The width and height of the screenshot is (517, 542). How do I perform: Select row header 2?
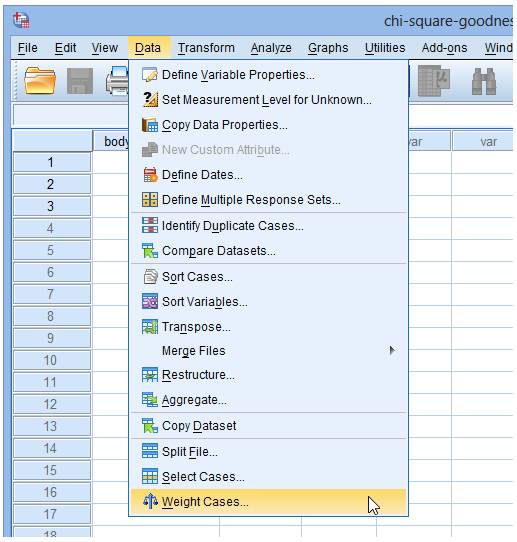coord(52,184)
